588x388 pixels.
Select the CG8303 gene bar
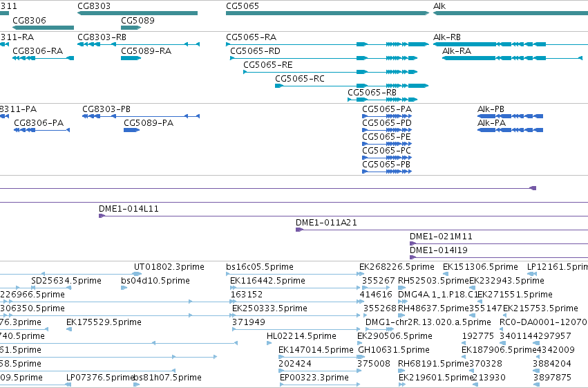coord(137,13)
